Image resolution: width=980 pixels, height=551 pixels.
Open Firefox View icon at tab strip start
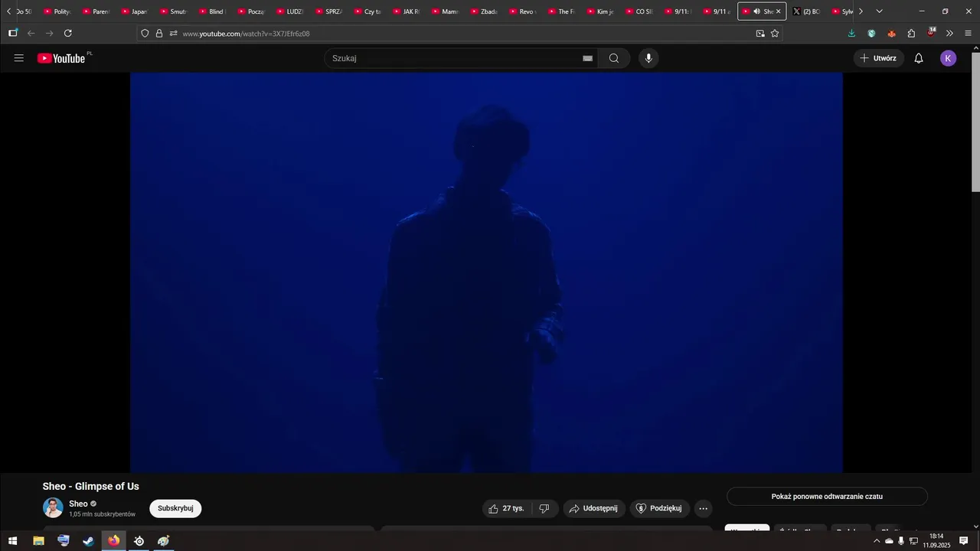(x=13, y=33)
